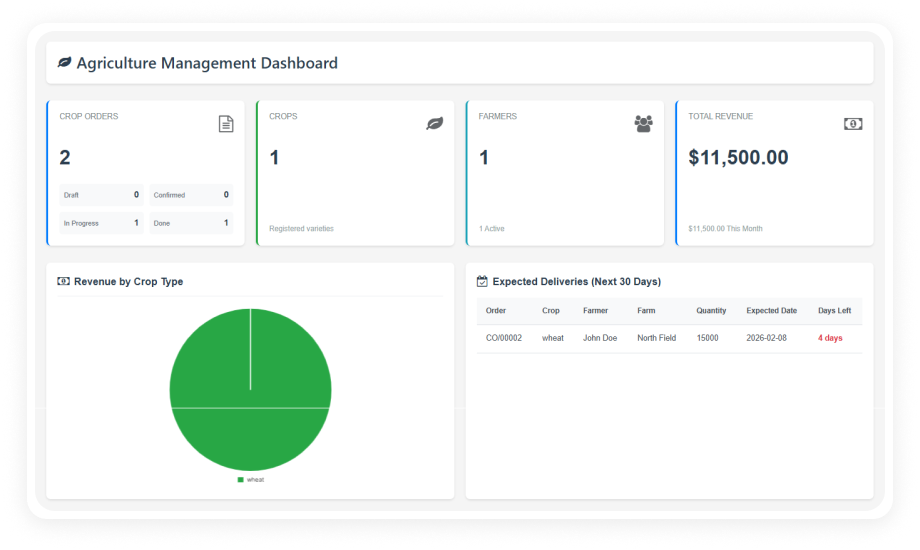Click the Farm column header
The image size is (920, 550).
point(646,311)
